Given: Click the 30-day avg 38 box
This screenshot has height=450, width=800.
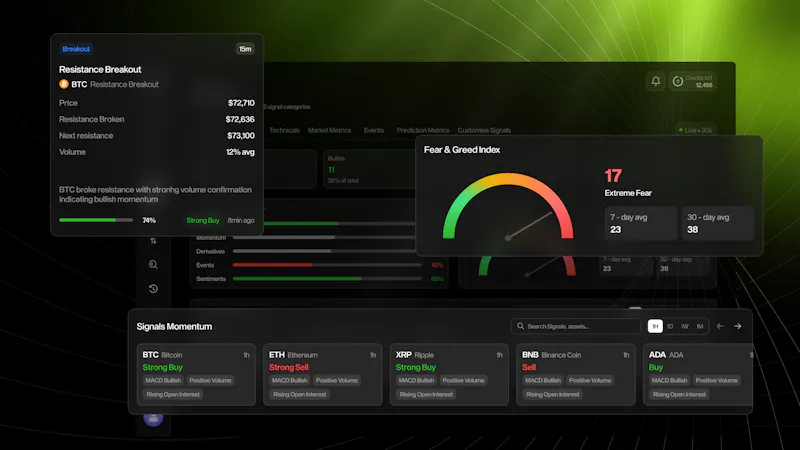Looking at the screenshot, I should tap(718, 223).
